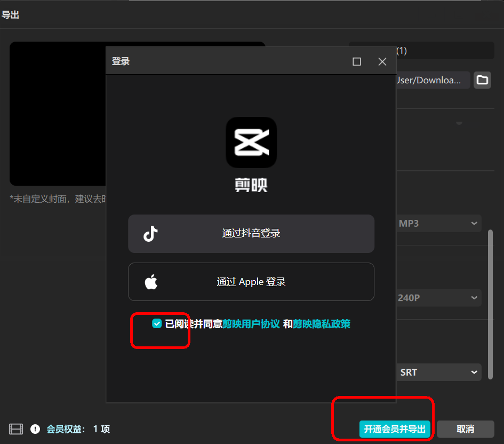Click the export panel vertical scrollbar
504x444 pixels.
pos(490,305)
